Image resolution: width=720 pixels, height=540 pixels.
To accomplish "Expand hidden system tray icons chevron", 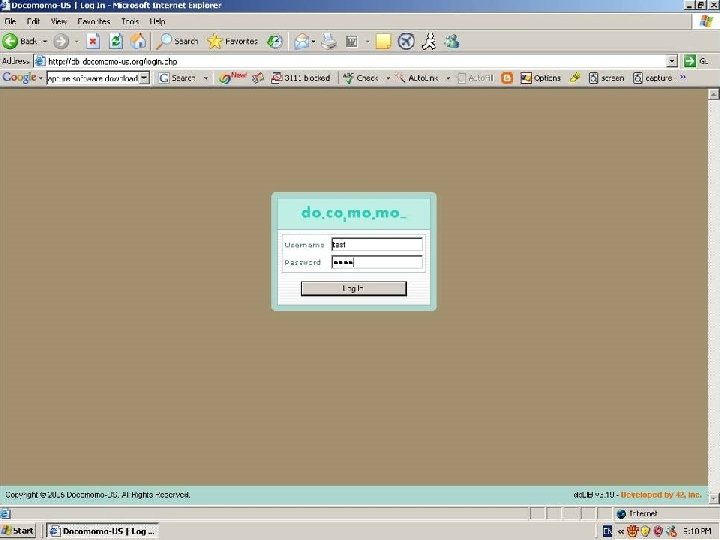I will [x=621, y=531].
